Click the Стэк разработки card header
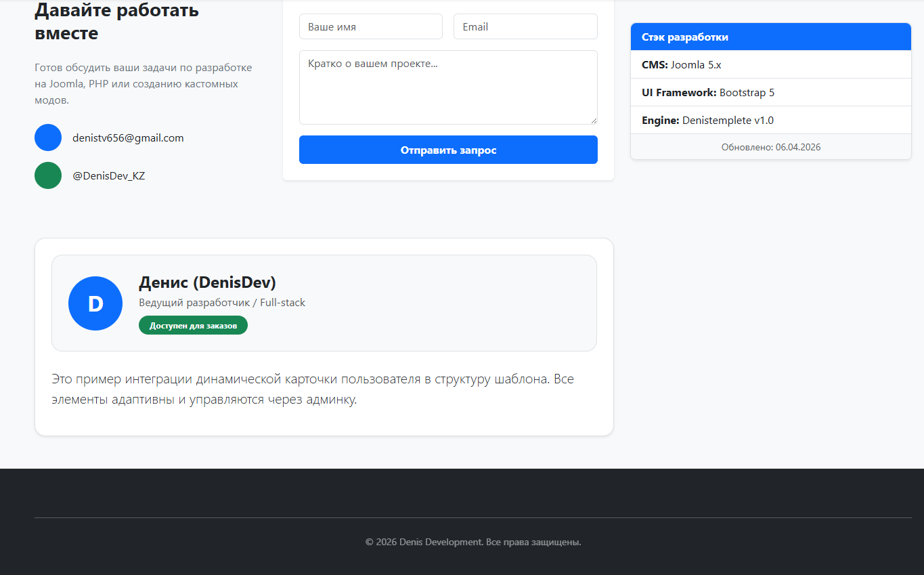This screenshot has height=575, width=924. pyautogui.click(x=771, y=37)
